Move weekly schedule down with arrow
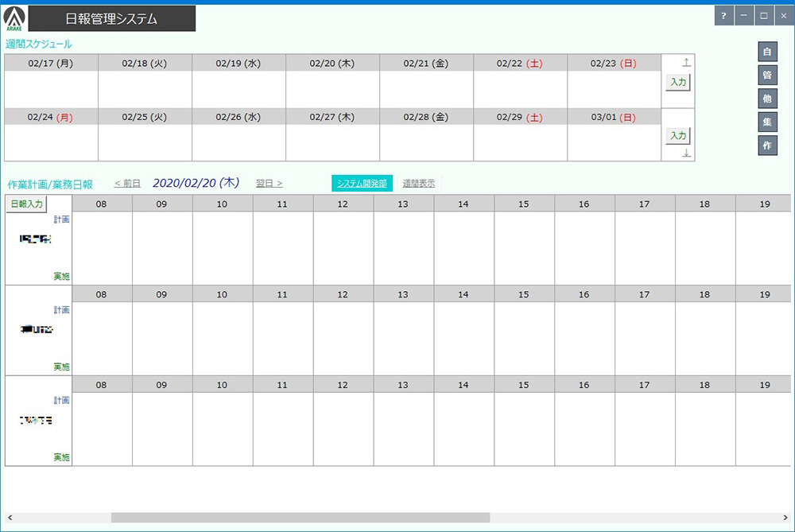Screen dimensions: 795x532 click(x=686, y=153)
